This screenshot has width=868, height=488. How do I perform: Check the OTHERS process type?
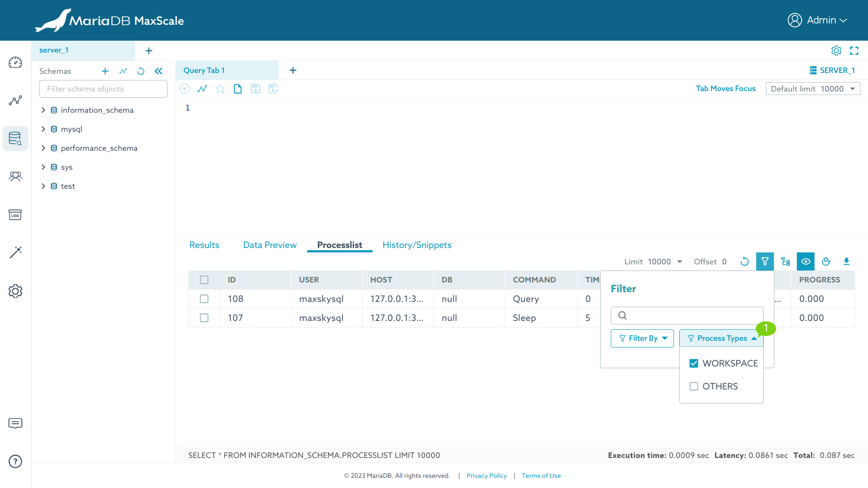tap(694, 386)
